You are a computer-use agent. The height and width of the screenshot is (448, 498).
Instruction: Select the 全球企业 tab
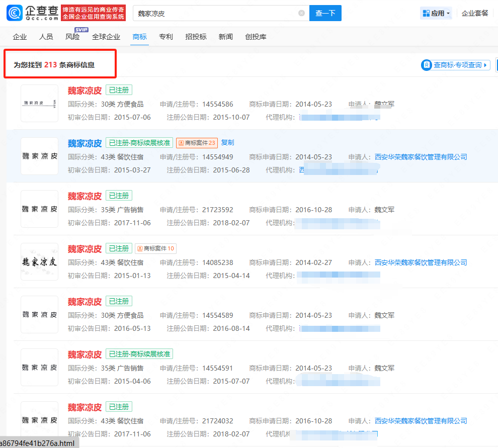[106, 37]
